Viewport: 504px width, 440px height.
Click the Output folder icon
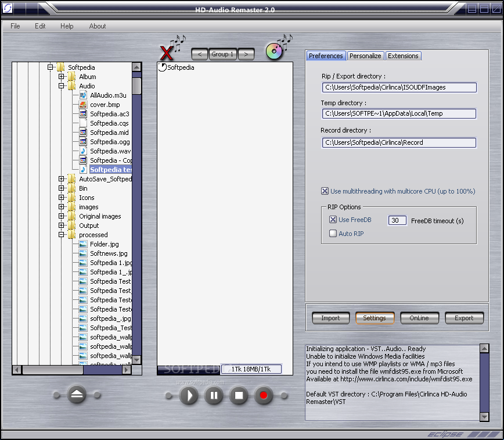pos(71,226)
